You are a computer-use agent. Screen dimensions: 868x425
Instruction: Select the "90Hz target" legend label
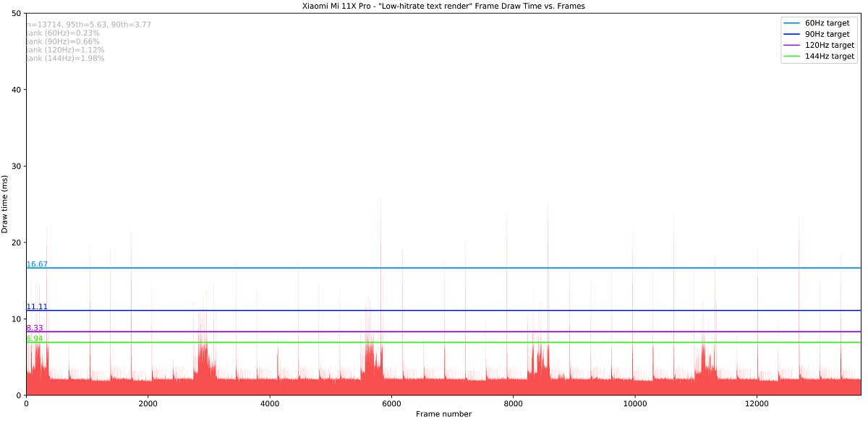[x=827, y=34]
